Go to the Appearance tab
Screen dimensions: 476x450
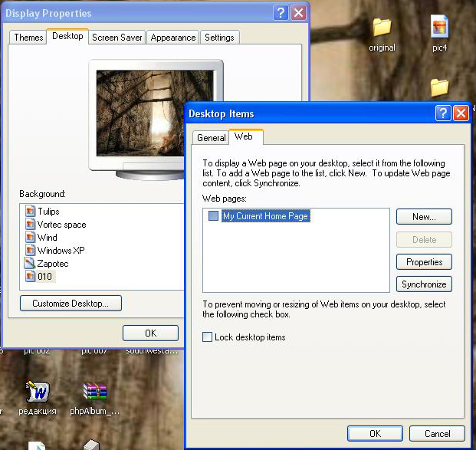coord(172,38)
